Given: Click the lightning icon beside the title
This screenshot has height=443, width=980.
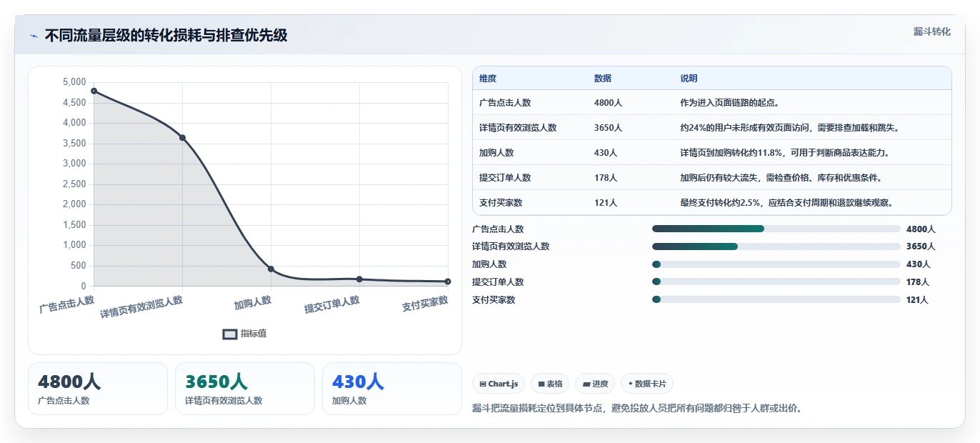Looking at the screenshot, I should 34,36.
